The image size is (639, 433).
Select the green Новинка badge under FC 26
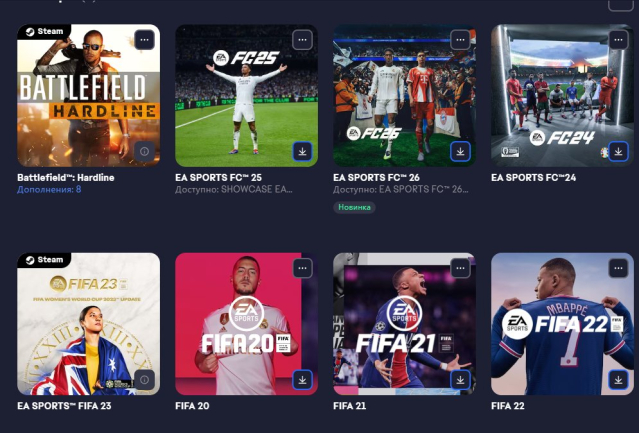354,207
